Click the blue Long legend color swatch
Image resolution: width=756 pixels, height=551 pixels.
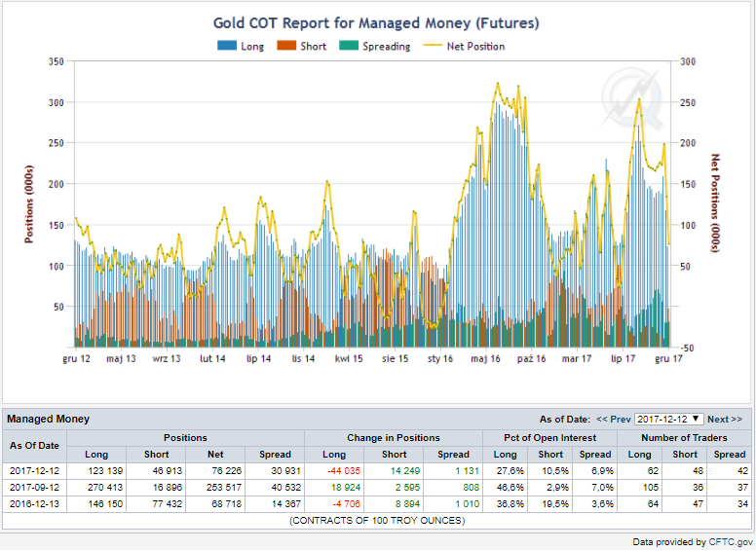point(227,46)
